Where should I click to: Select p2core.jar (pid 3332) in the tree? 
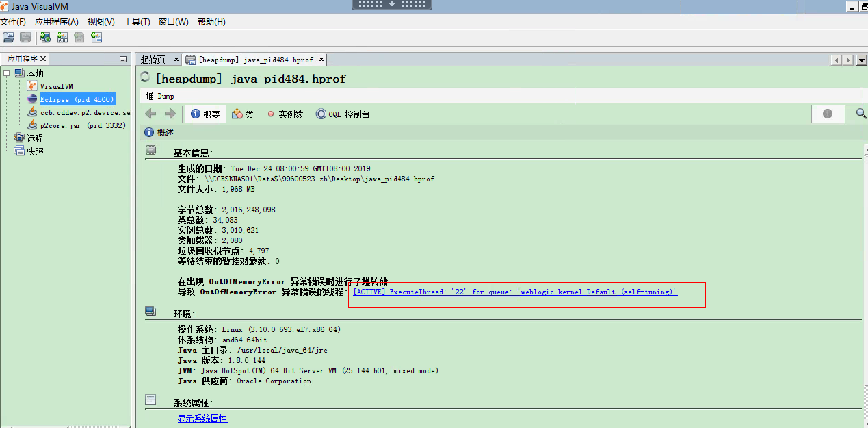83,125
